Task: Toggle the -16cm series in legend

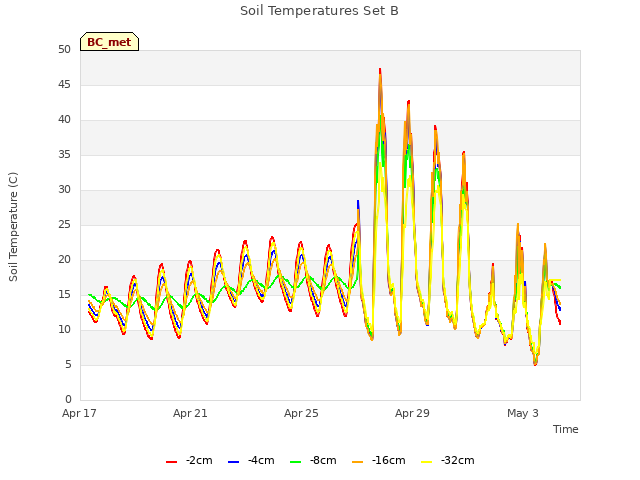Action: point(378,461)
